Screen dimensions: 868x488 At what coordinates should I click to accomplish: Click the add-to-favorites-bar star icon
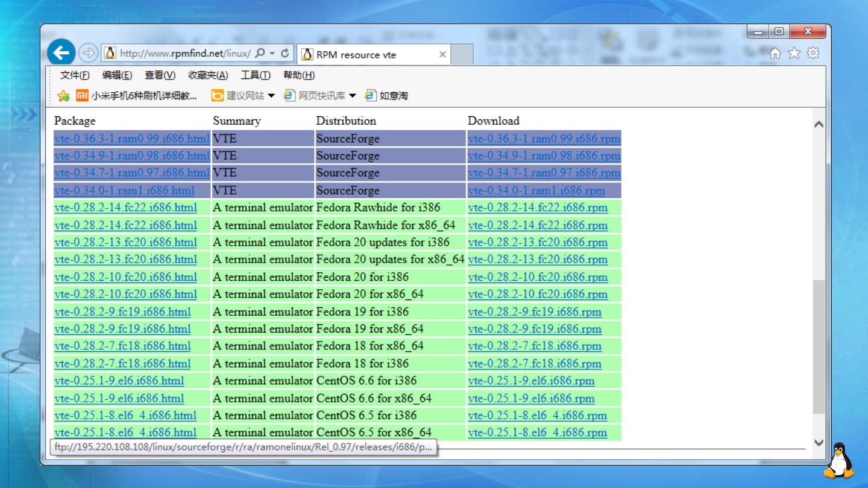click(x=63, y=96)
